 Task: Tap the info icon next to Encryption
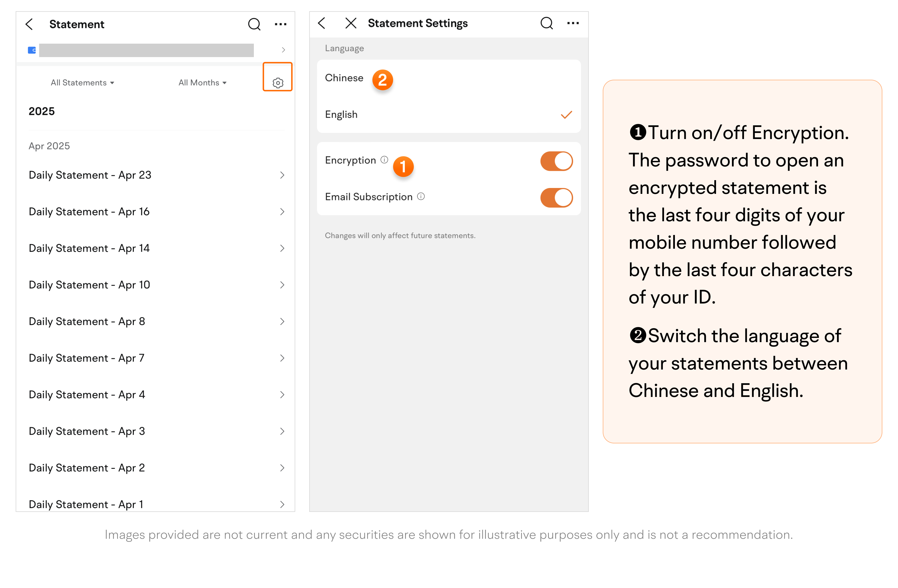(384, 160)
